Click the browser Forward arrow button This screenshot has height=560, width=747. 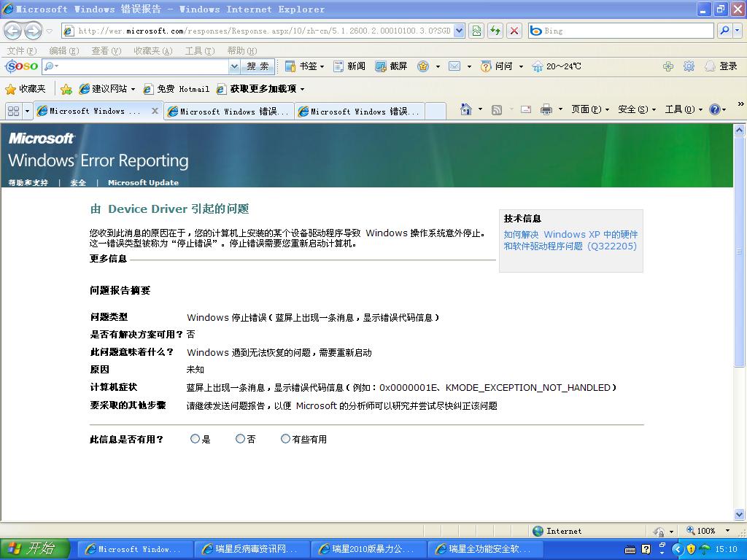point(33,31)
